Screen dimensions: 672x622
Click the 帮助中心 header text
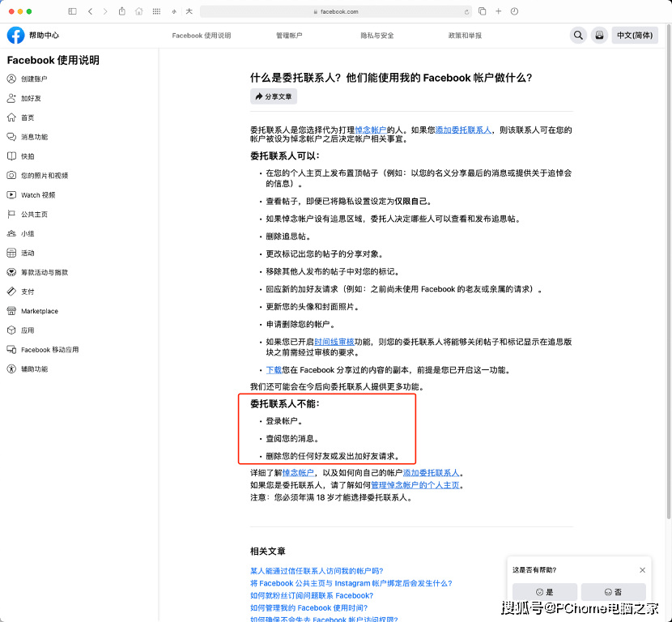click(x=45, y=35)
